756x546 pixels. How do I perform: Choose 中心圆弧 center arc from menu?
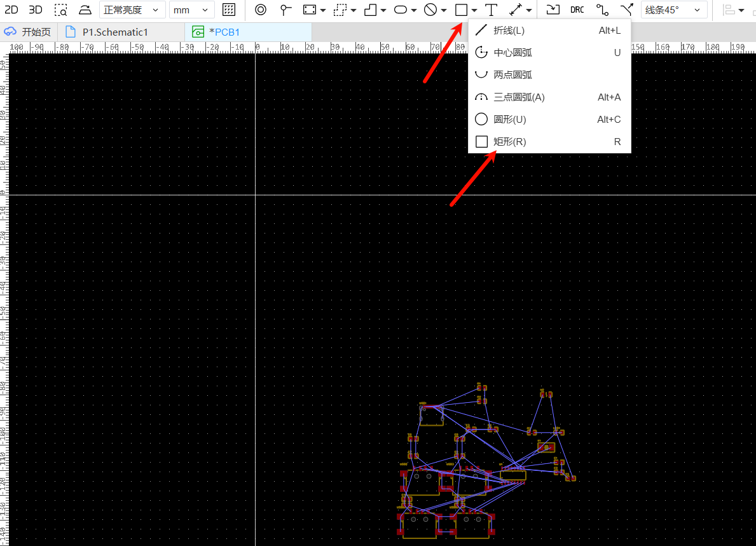[x=549, y=53]
